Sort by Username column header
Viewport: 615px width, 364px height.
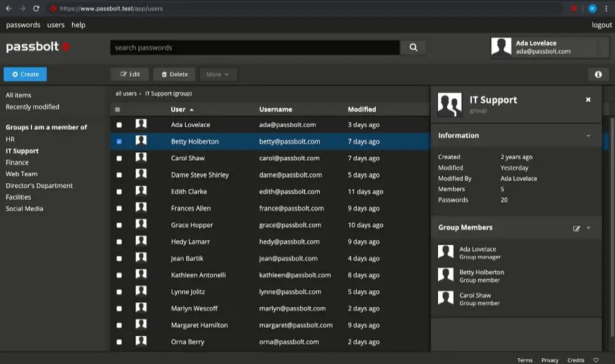[x=276, y=109]
